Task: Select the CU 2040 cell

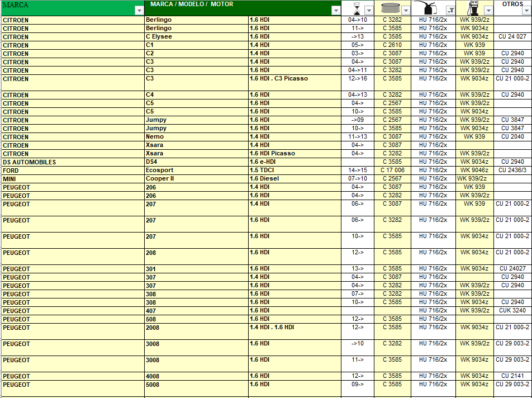Action: tap(512, 137)
